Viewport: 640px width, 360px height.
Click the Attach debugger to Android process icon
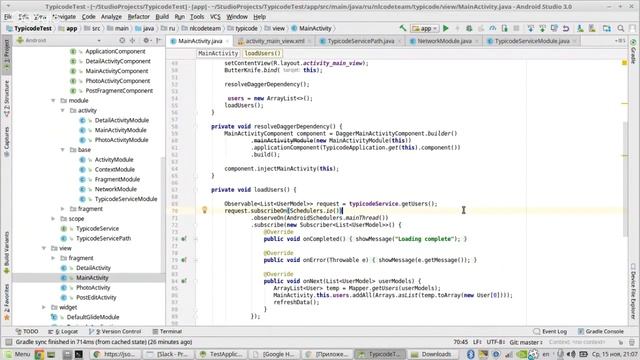[x=505, y=28]
